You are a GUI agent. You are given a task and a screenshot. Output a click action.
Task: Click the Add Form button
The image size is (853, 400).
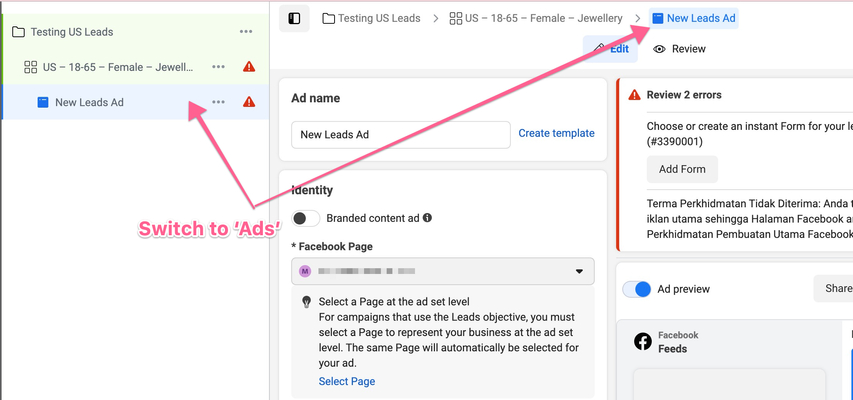(x=682, y=169)
